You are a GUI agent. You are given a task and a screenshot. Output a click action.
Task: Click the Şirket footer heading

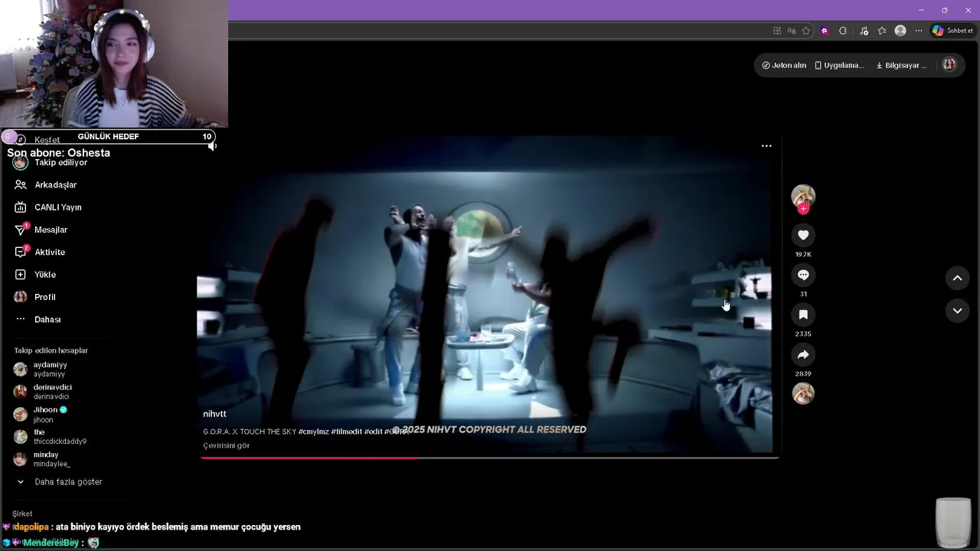click(x=22, y=514)
